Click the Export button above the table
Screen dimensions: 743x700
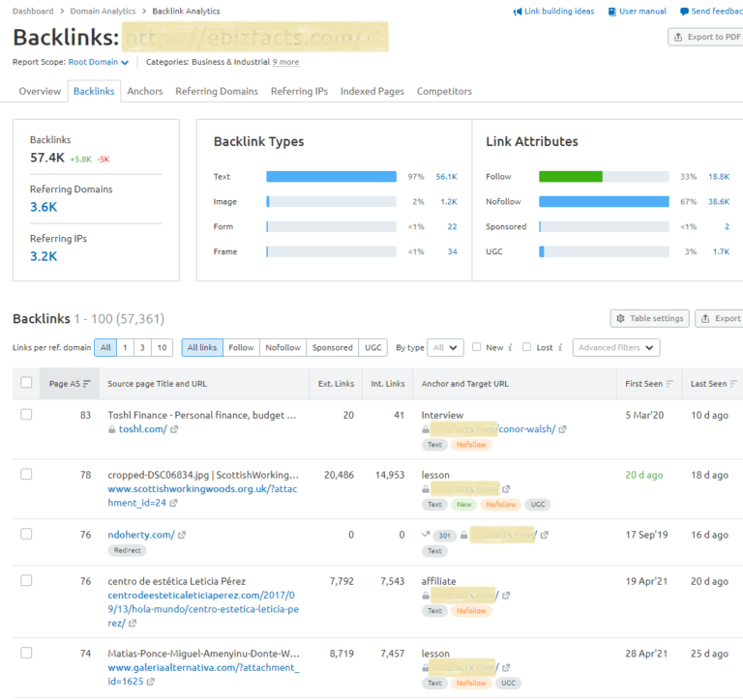(x=720, y=319)
